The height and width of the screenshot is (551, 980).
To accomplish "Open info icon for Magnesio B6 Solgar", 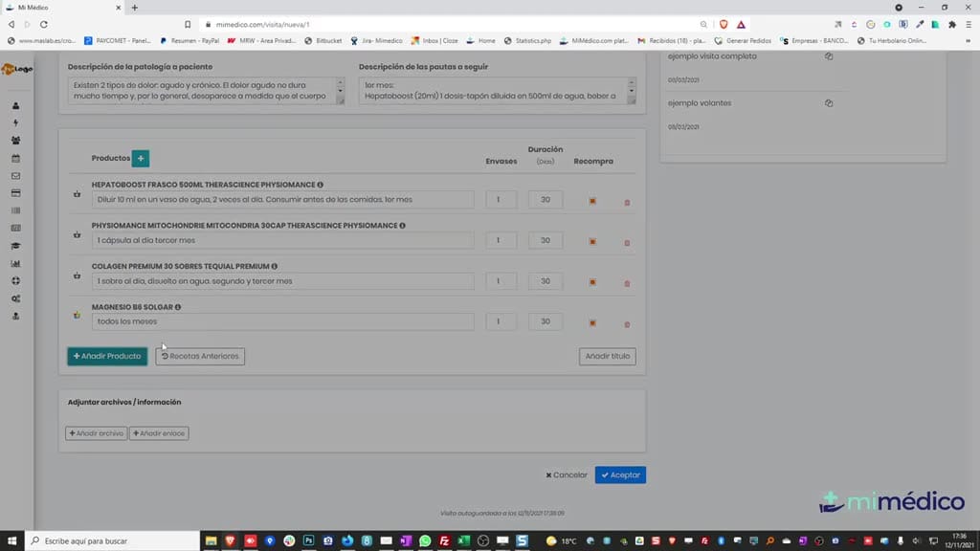I will point(178,307).
